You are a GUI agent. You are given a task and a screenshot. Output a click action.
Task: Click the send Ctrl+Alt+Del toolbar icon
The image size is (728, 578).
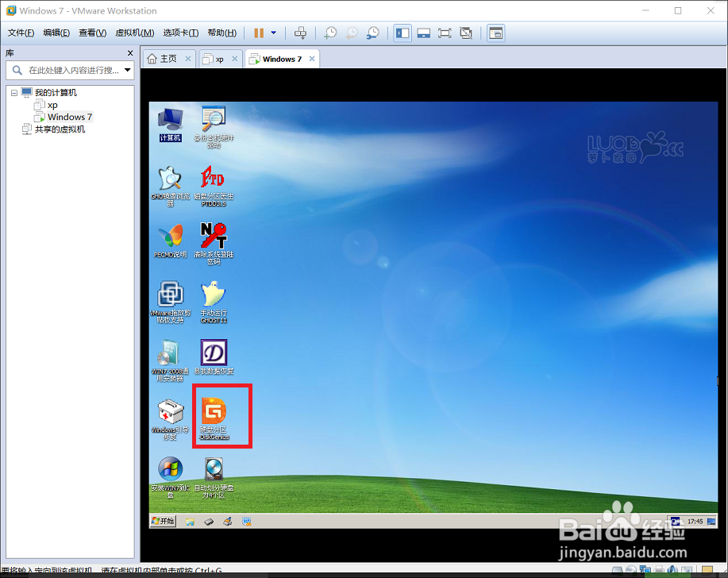(300, 33)
